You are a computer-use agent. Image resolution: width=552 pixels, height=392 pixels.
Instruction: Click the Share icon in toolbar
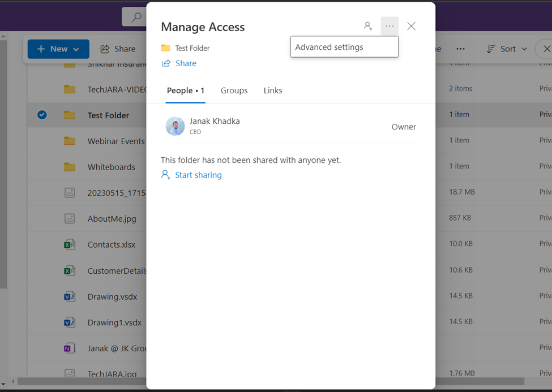point(105,49)
